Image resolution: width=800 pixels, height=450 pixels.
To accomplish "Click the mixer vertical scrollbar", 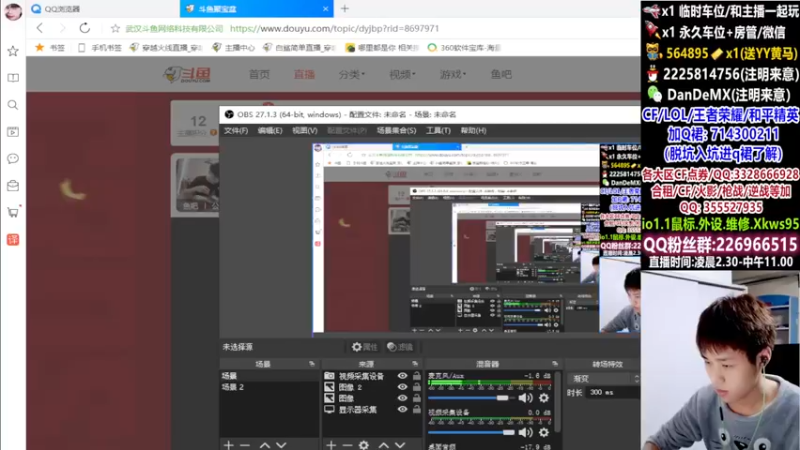I will [558, 403].
